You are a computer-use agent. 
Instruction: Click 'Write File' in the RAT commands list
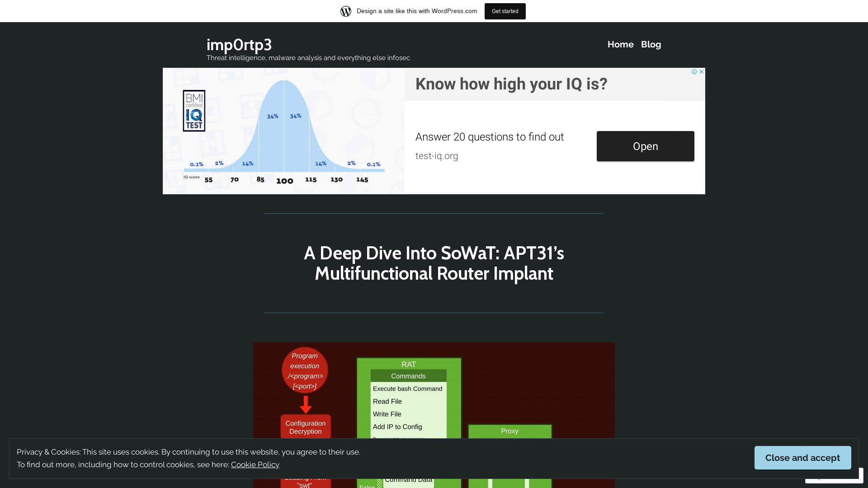[x=387, y=414]
